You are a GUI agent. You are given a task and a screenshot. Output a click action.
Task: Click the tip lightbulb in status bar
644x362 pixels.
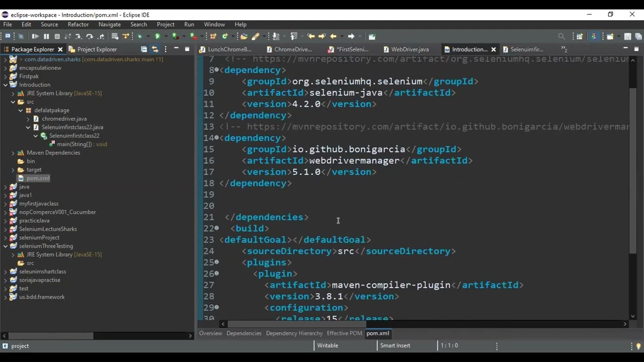click(638, 346)
